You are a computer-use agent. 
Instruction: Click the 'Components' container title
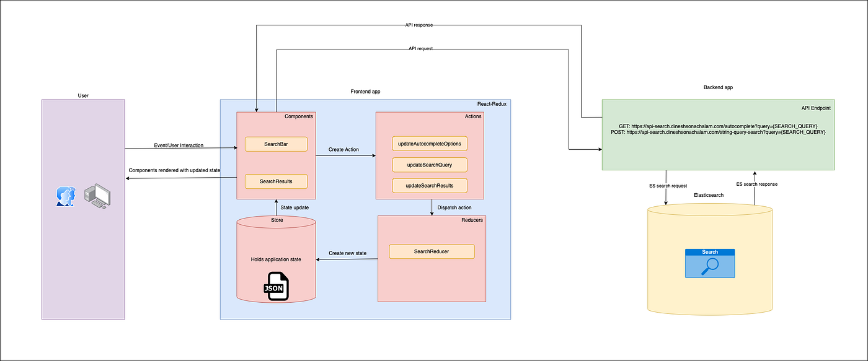(299, 116)
